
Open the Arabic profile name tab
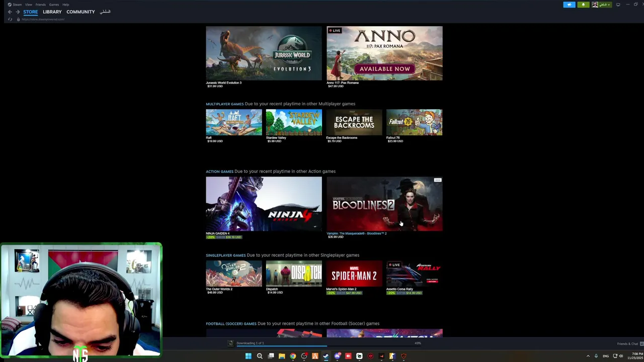[x=105, y=12]
